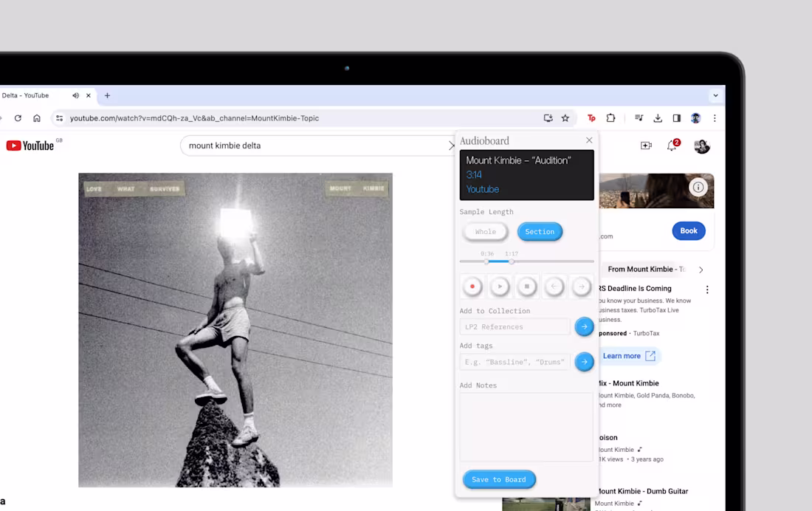Submit tags with the arrow button
Image resolution: width=812 pixels, height=511 pixels.
pyautogui.click(x=584, y=362)
